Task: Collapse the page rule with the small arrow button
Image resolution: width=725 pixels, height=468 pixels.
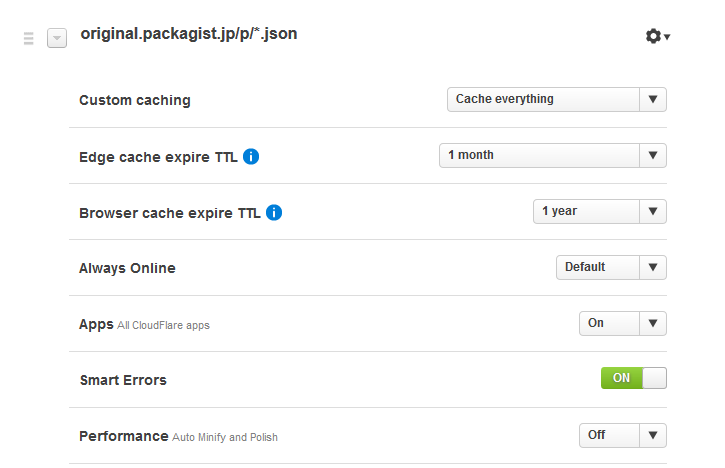Action: [57, 38]
